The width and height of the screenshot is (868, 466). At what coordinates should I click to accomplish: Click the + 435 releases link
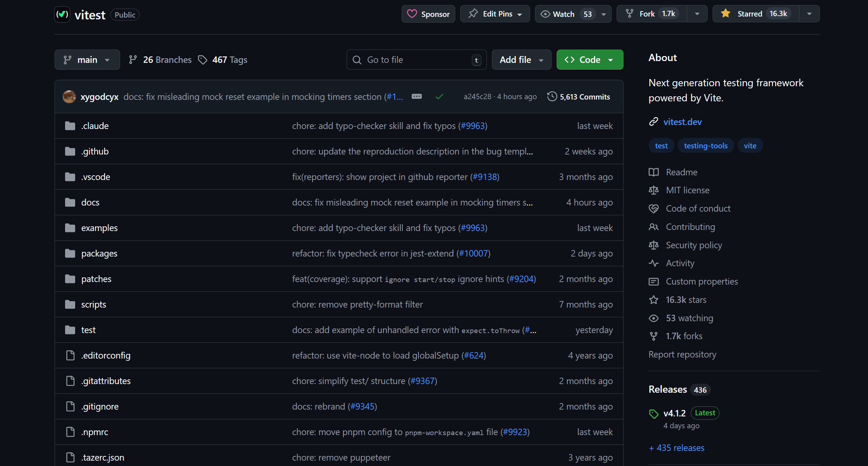point(676,448)
